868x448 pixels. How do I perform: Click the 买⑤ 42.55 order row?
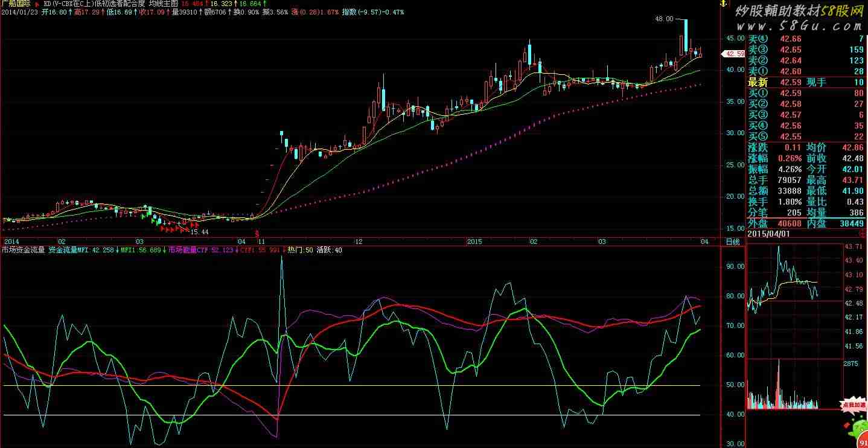[x=806, y=136]
